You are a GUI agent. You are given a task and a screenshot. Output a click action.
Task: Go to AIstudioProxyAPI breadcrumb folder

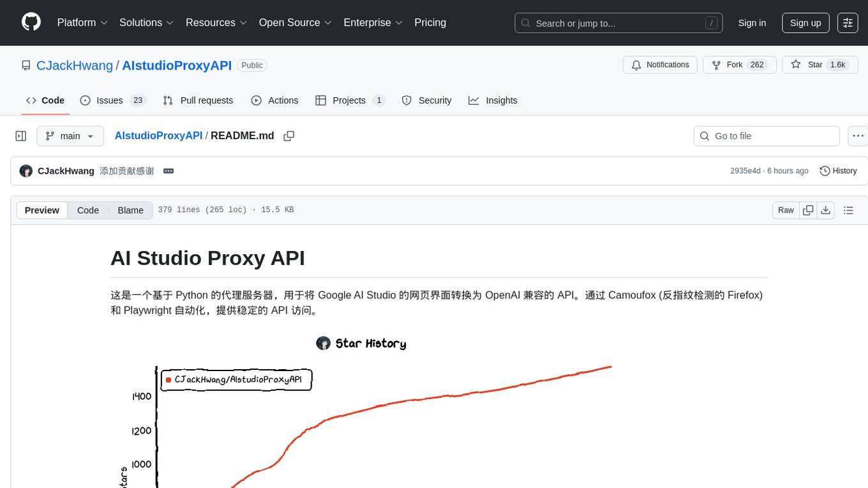click(x=158, y=135)
